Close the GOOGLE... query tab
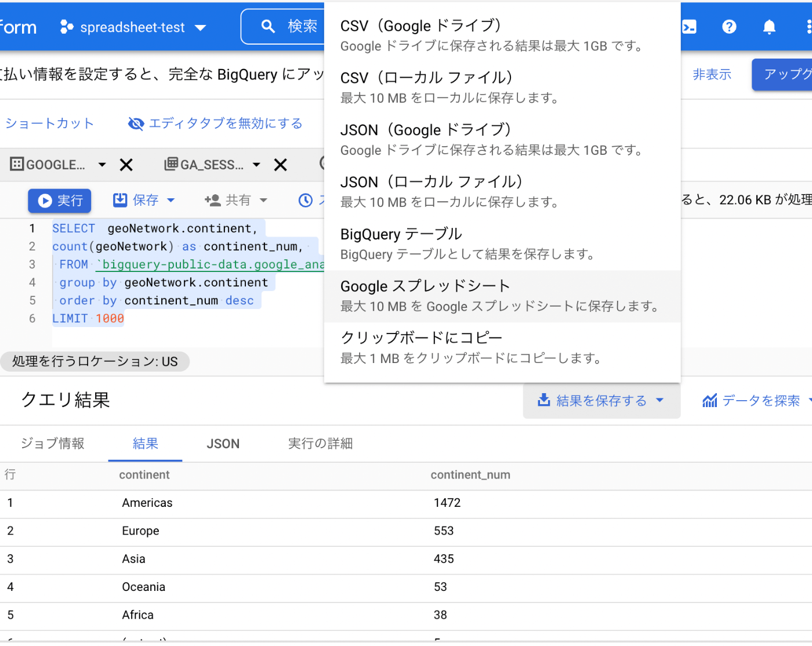The width and height of the screenshot is (812, 646). (x=126, y=165)
